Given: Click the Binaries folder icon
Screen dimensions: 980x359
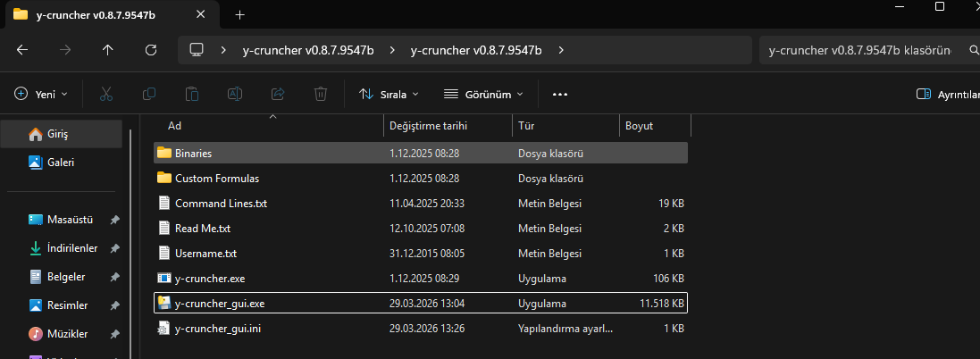Looking at the screenshot, I should point(164,153).
